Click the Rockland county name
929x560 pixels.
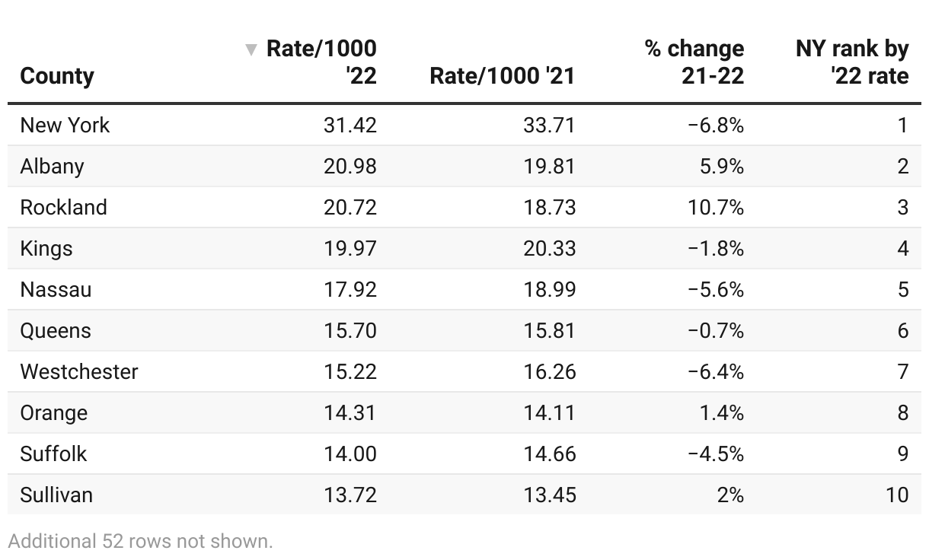(x=63, y=208)
